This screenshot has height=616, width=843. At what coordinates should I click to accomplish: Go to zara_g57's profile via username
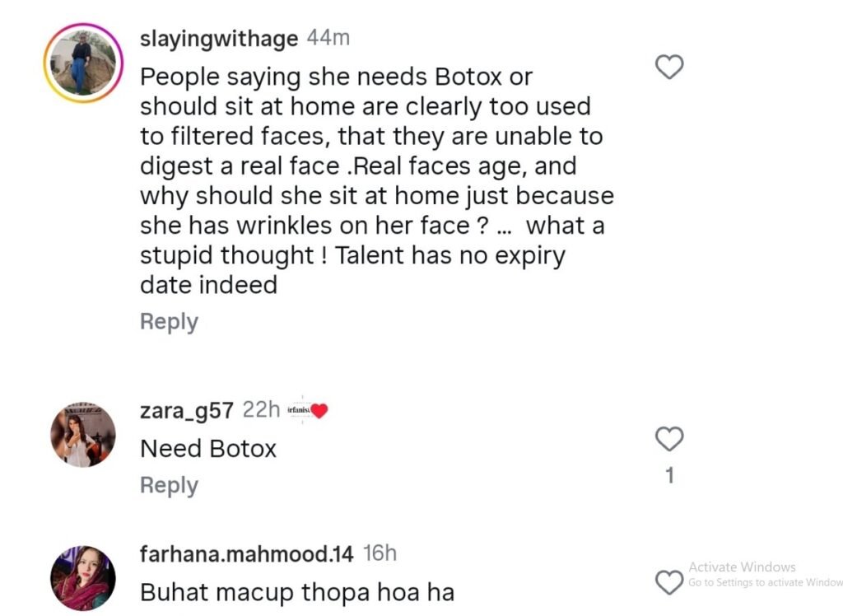point(188,410)
